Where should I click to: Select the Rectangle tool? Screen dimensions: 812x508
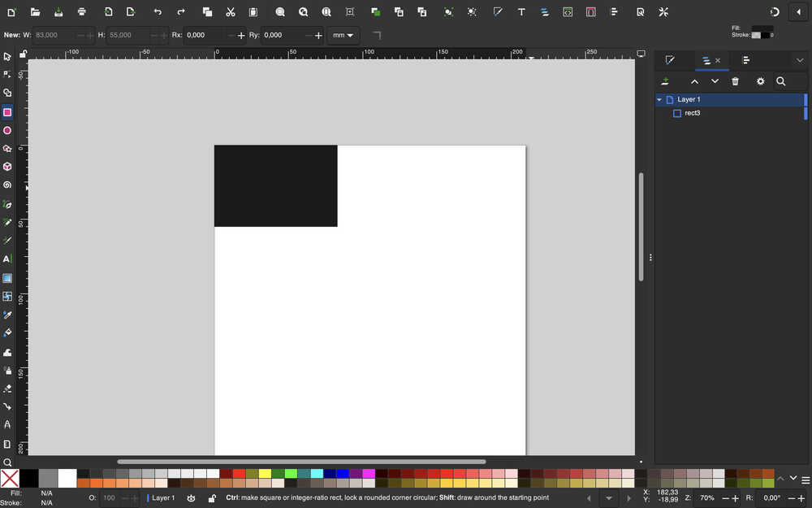click(x=7, y=112)
